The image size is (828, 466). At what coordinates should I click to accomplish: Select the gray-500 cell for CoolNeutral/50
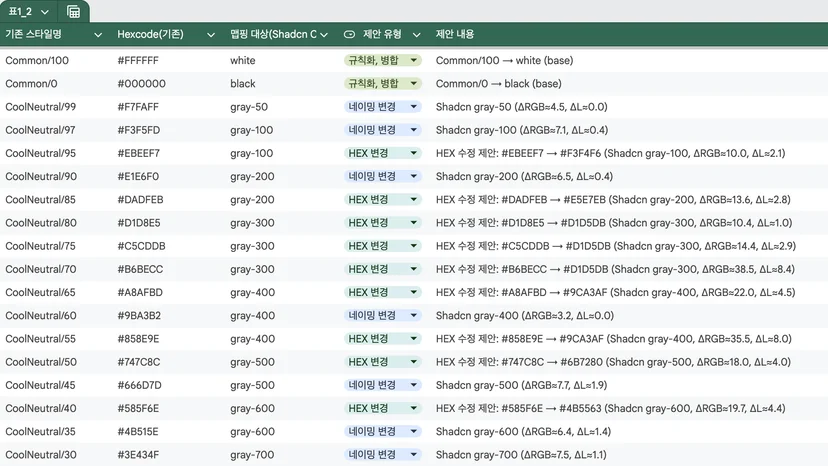252,362
